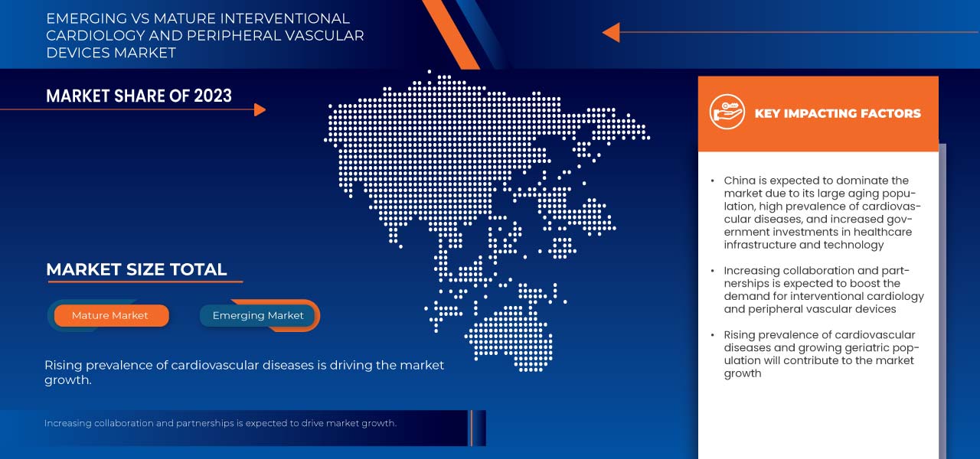Click the orange left-pointing arrow in the top banner

click(x=611, y=32)
